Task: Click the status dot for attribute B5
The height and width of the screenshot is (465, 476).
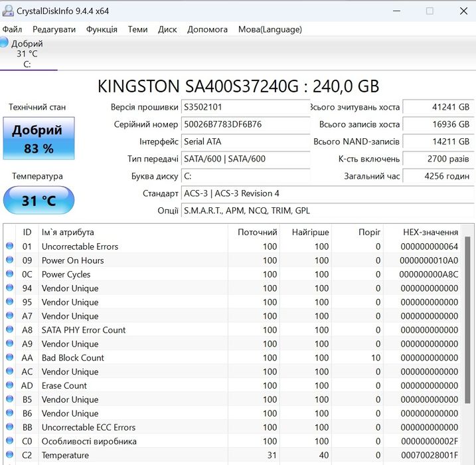Action: click(x=10, y=399)
